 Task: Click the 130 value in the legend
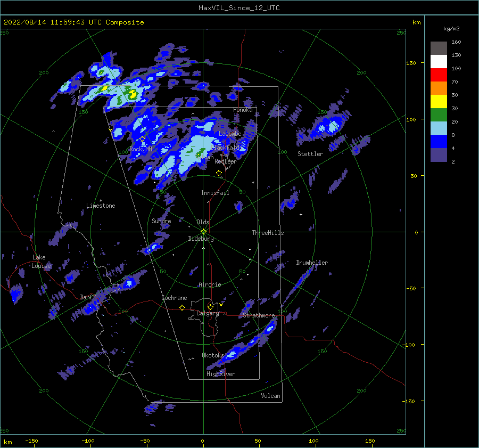(456, 55)
